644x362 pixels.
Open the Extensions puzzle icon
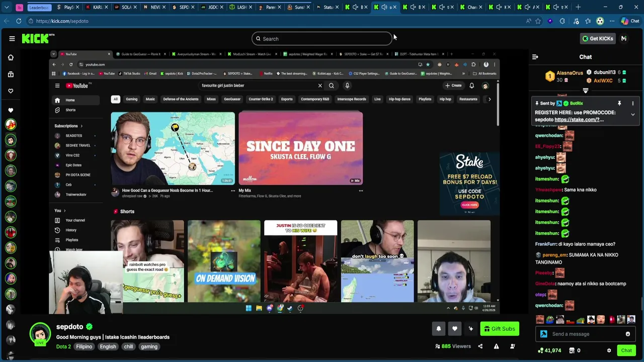(x=562, y=21)
